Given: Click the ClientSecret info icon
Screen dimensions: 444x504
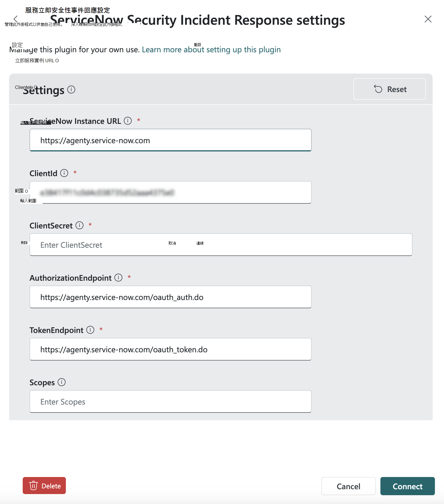Looking at the screenshot, I should point(79,226).
